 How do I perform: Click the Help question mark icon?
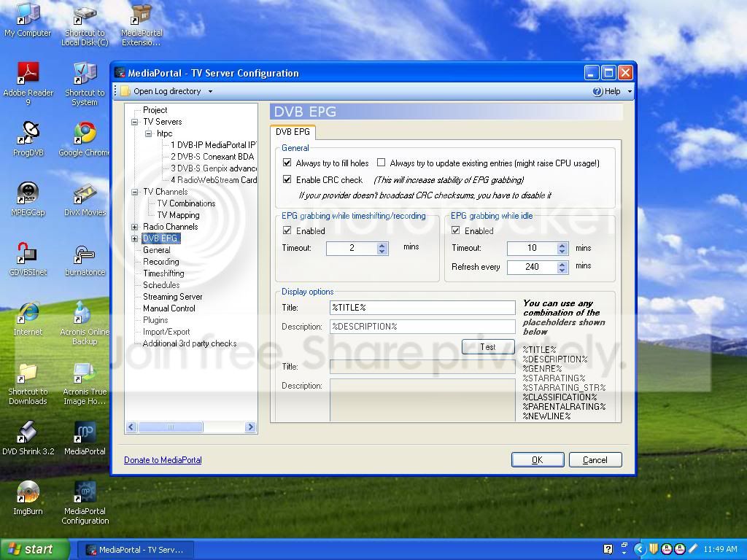(597, 91)
